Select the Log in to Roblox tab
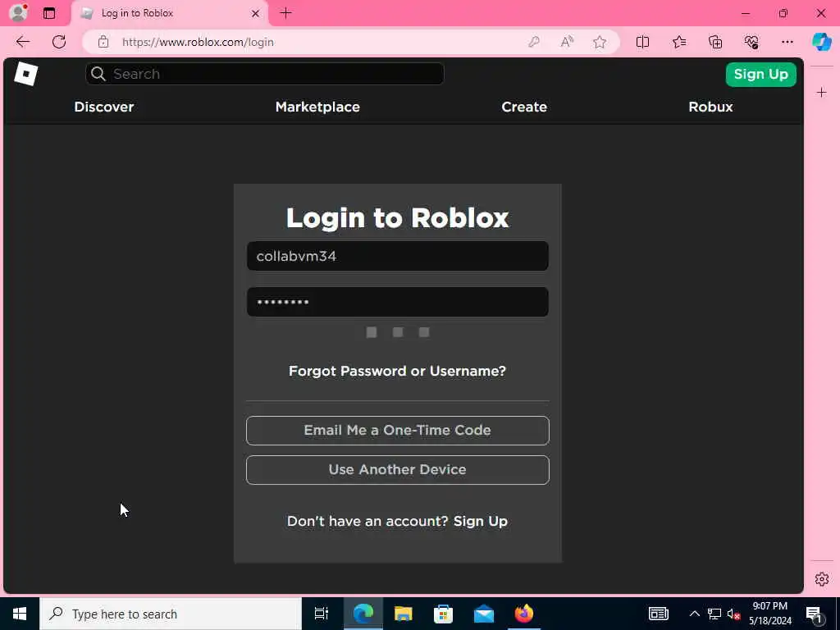This screenshot has height=630, width=840. pos(171,13)
